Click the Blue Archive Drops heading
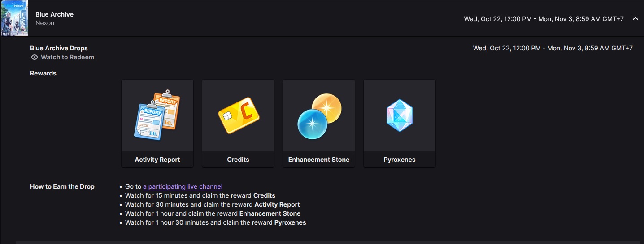 59,48
